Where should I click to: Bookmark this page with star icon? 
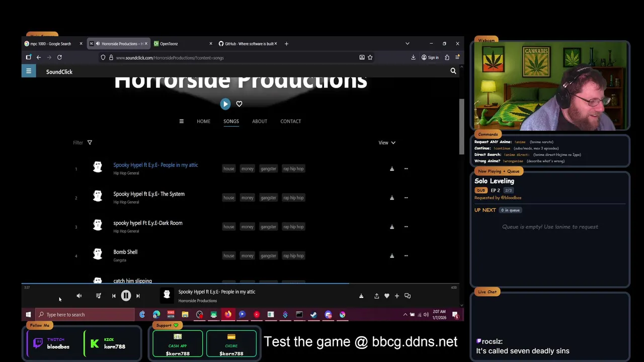tap(370, 58)
